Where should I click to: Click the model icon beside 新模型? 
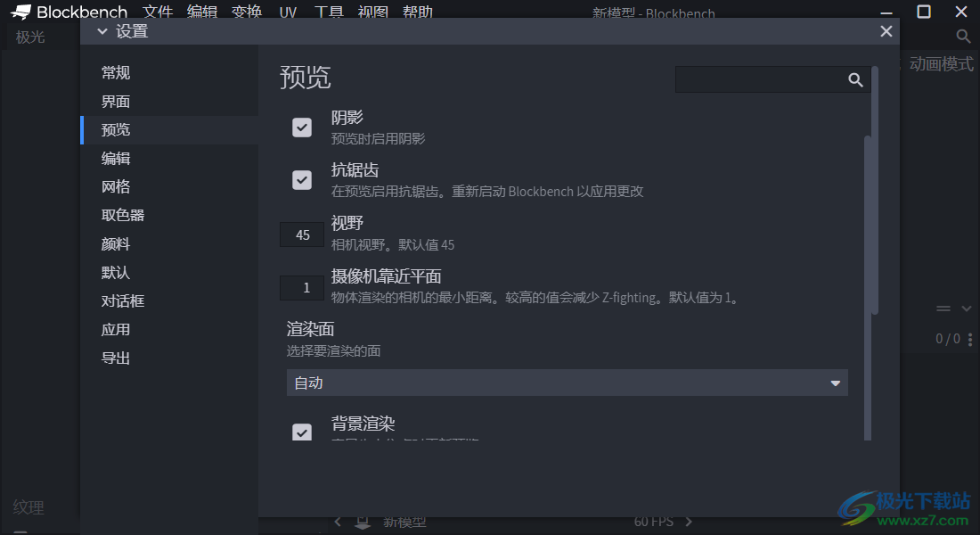pos(363,522)
